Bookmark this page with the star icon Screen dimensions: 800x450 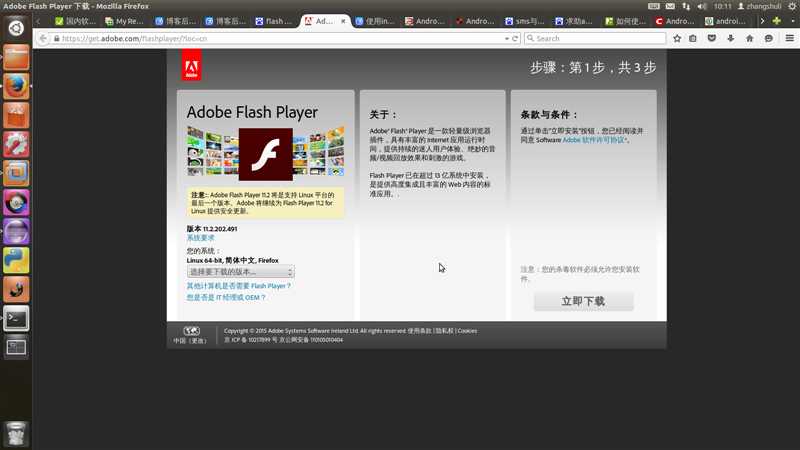pos(677,38)
